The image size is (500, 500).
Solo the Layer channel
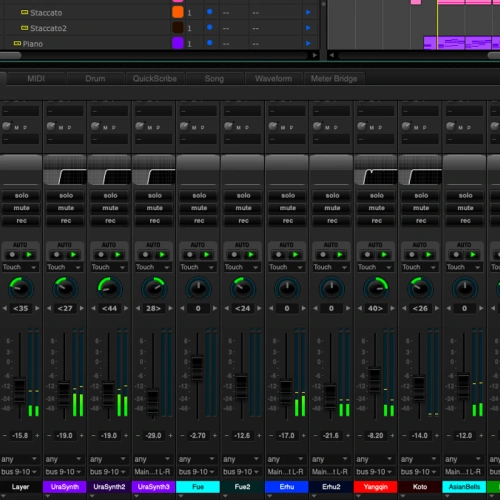click(21, 195)
